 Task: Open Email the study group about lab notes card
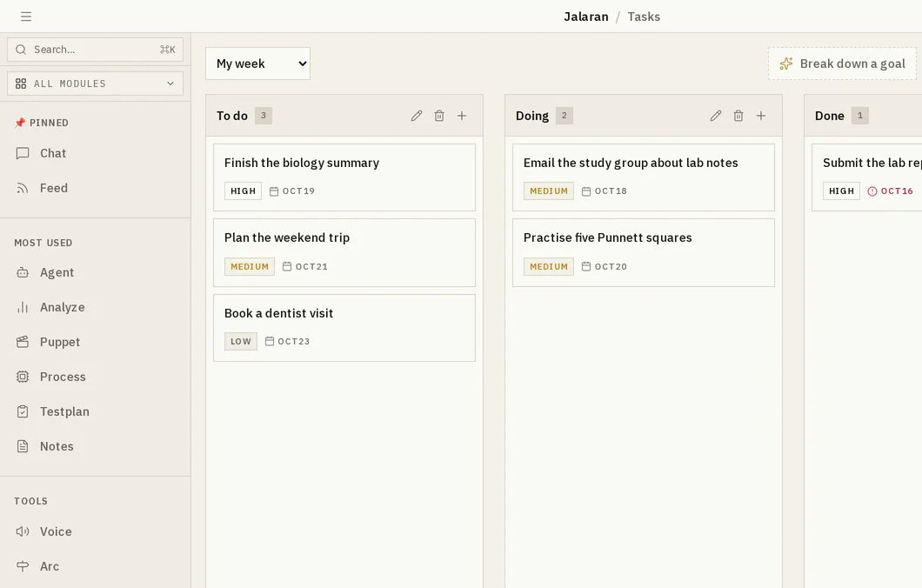pos(644,177)
